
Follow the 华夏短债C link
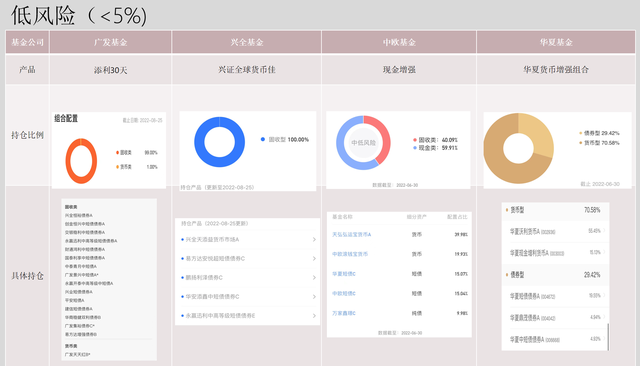click(x=344, y=274)
